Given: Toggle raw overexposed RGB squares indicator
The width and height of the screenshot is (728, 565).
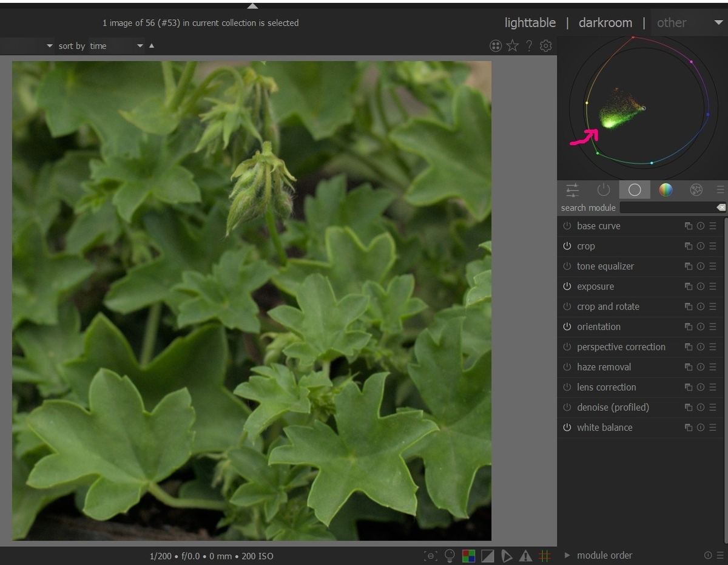Looking at the screenshot, I should point(468,555).
